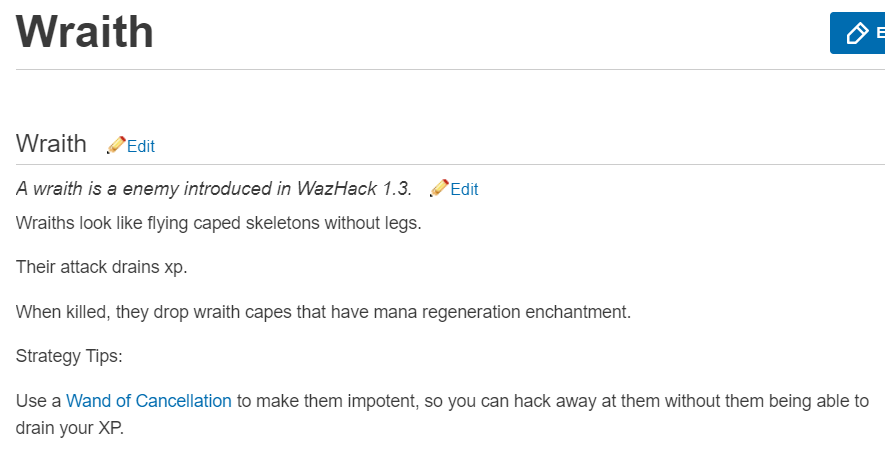Click the words 'Use a' before the wand link

(x=38, y=401)
